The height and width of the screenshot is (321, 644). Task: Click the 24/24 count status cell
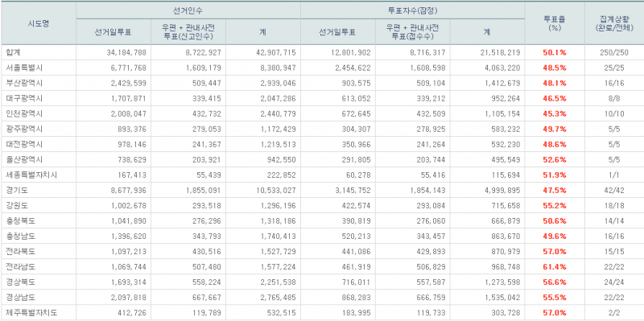pyautogui.click(x=614, y=282)
